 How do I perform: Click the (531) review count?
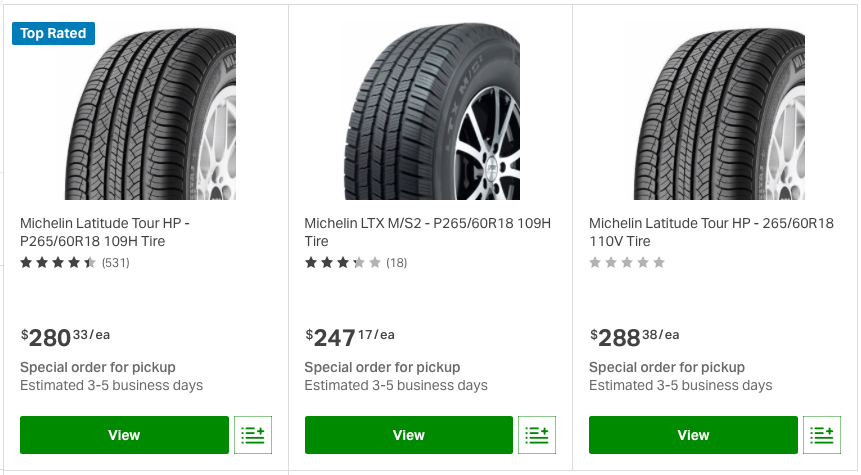click(116, 263)
